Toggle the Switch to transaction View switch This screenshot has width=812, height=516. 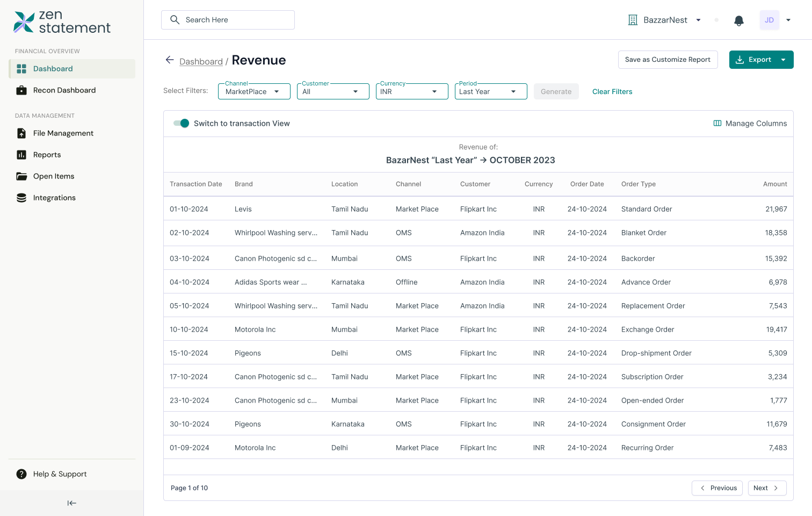click(182, 123)
